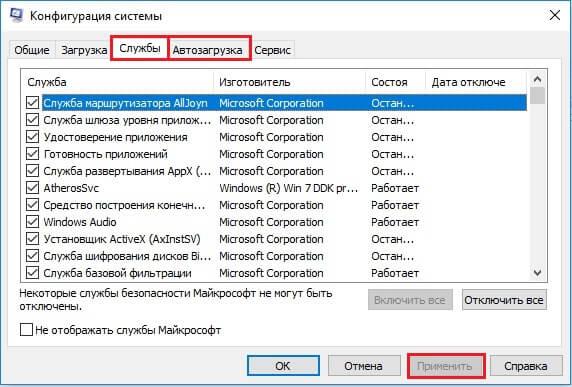Enable Не отображать службы Майкрософт option
Image resolution: width=572 pixels, height=387 pixels.
26,330
